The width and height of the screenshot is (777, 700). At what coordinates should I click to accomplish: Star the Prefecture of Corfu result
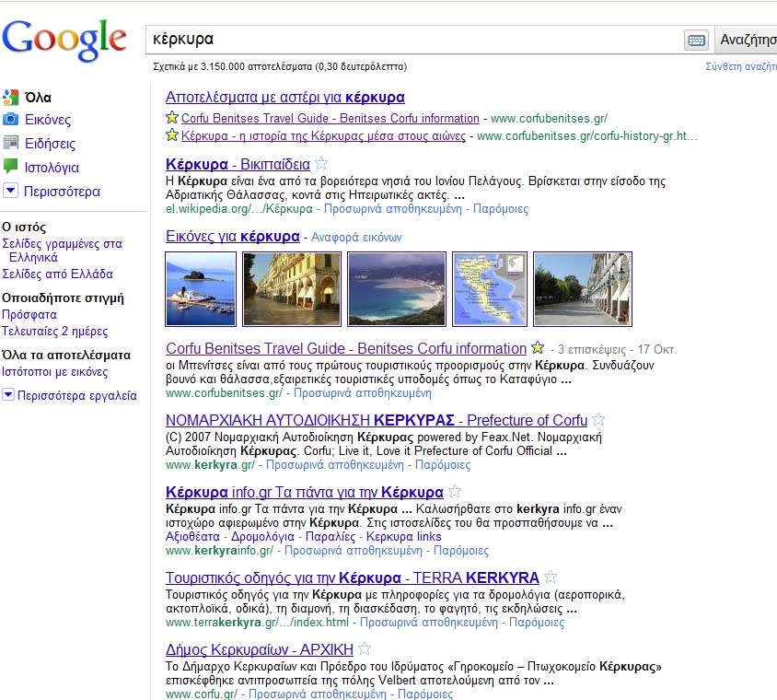pyautogui.click(x=598, y=419)
